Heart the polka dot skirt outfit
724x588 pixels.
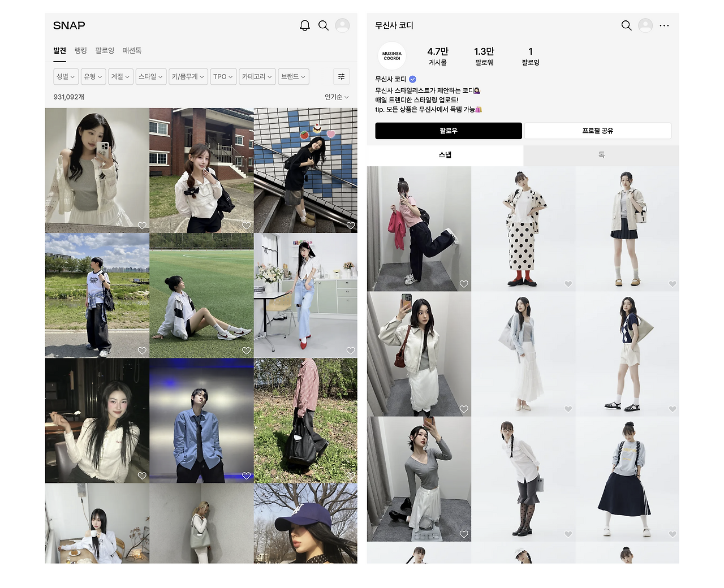coord(568,284)
